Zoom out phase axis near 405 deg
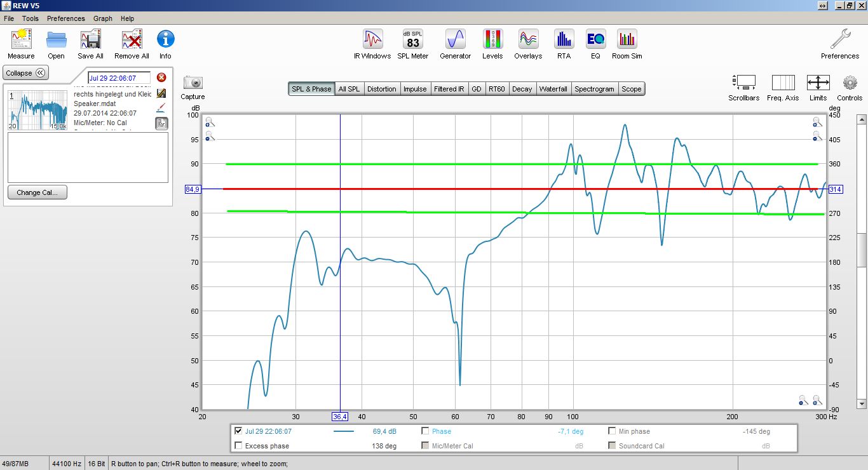868x470 pixels. point(817,136)
